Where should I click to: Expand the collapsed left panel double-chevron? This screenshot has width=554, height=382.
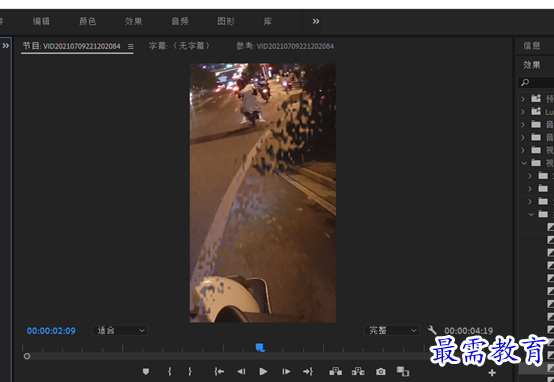(x=6, y=46)
